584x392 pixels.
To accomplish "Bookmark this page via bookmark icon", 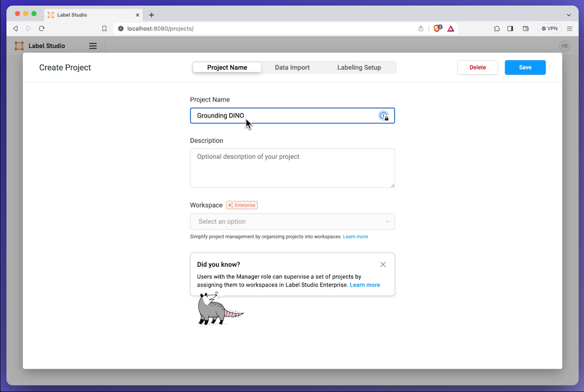I will coord(104,29).
